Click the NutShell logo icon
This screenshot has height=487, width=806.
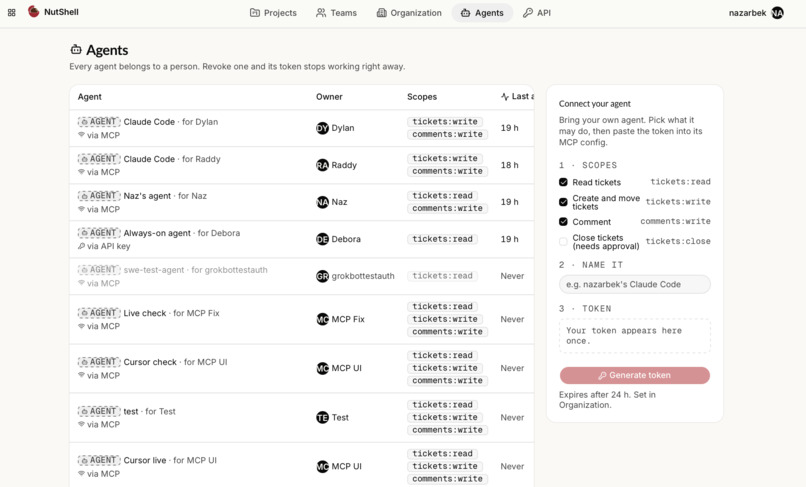pos(34,11)
